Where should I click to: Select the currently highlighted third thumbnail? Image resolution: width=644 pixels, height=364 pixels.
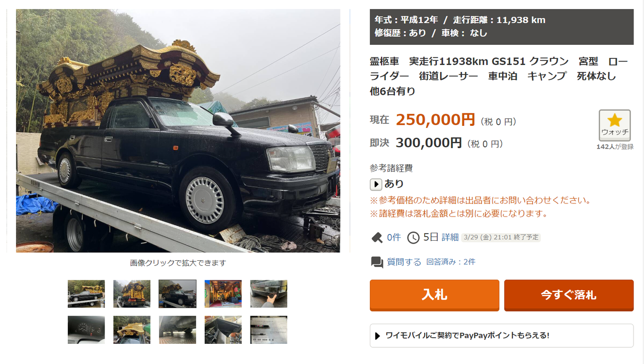pyautogui.click(x=178, y=294)
